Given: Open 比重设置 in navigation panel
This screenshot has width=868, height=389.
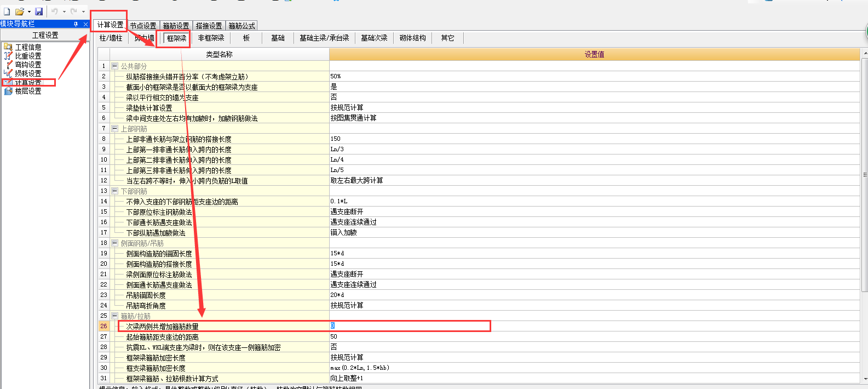Looking at the screenshot, I should pos(28,56).
